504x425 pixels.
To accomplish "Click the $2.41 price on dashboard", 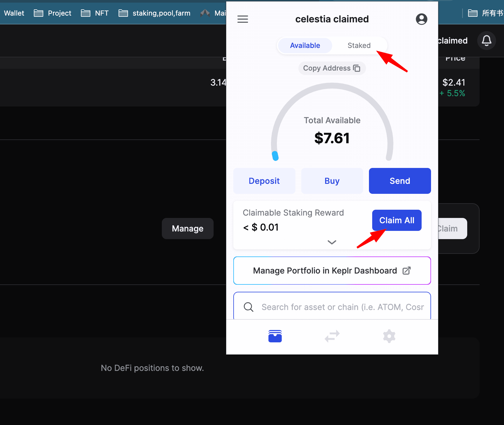I will tap(454, 82).
